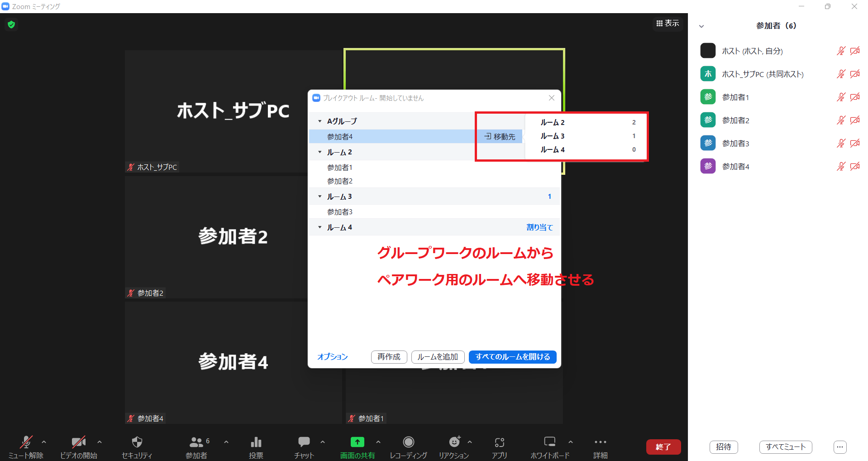Click the green Share Screen icon
The height and width of the screenshot is (461, 868).
(x=357, y=442)
